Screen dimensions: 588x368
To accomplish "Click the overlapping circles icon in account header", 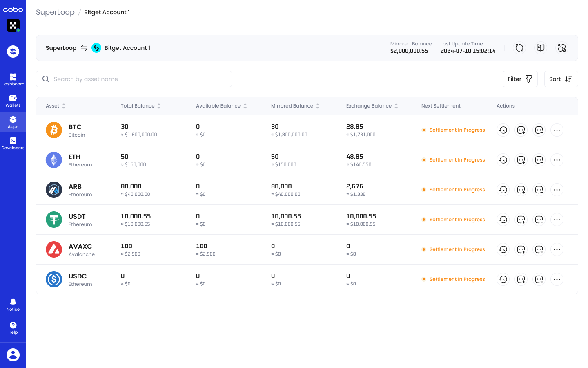I will click(562, 48).
